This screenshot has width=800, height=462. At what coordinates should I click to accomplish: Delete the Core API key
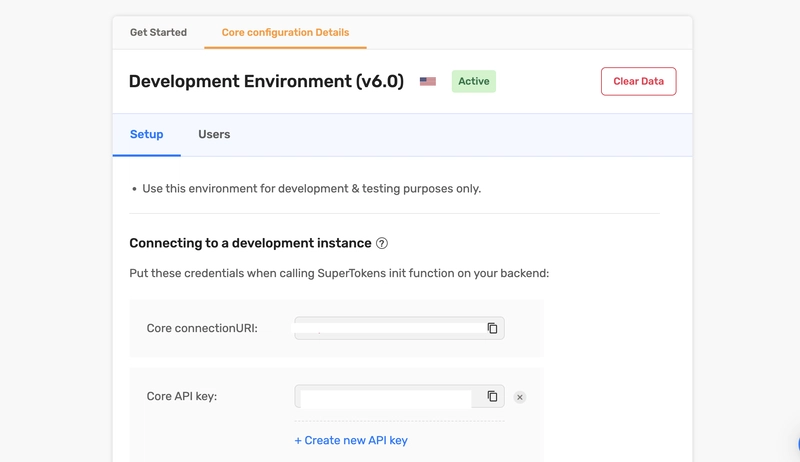tap(519, 397)
